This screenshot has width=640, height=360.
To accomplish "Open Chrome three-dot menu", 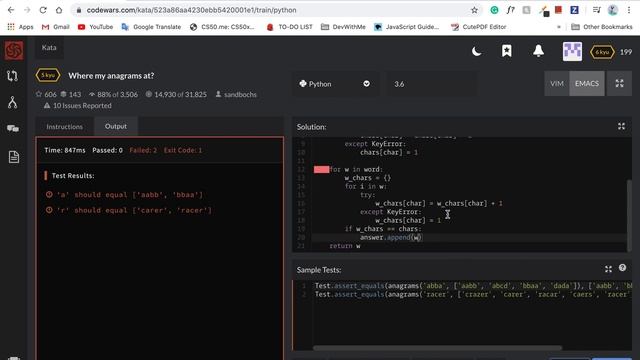I will (629, 10).
